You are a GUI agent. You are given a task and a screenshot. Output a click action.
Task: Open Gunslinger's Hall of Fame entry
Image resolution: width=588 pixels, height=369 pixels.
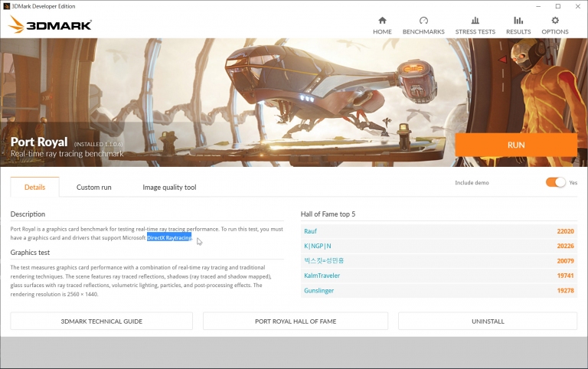coord(318,291)
